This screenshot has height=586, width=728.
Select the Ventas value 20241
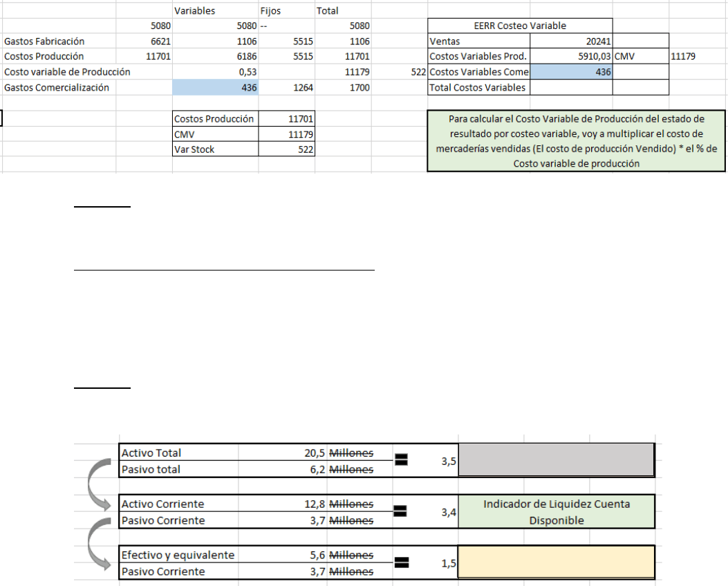coord(570,42)
